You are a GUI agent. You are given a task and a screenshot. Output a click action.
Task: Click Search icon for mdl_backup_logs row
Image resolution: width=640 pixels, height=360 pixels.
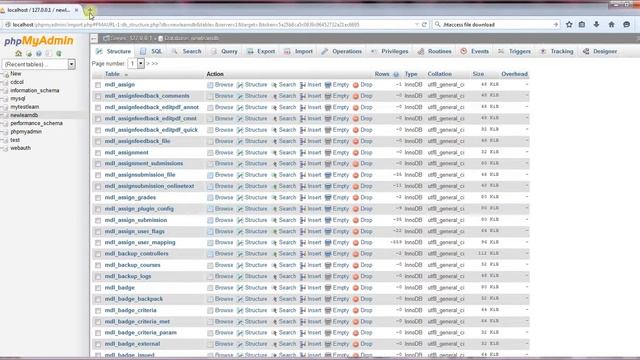click(274, 277)
